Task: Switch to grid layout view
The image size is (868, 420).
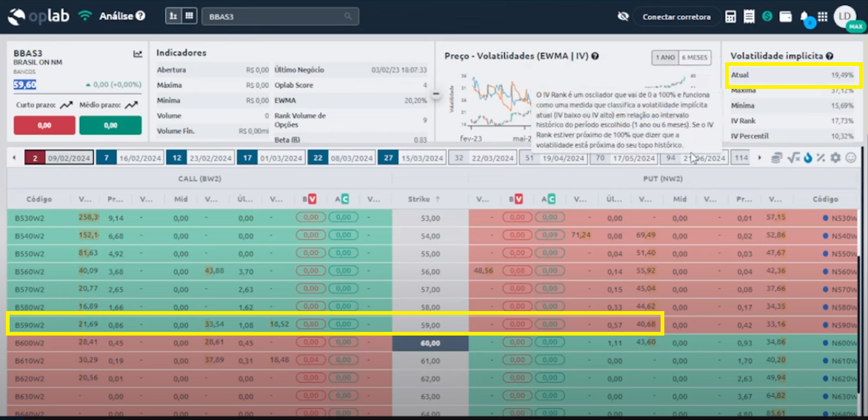Action: click(190, 16)
